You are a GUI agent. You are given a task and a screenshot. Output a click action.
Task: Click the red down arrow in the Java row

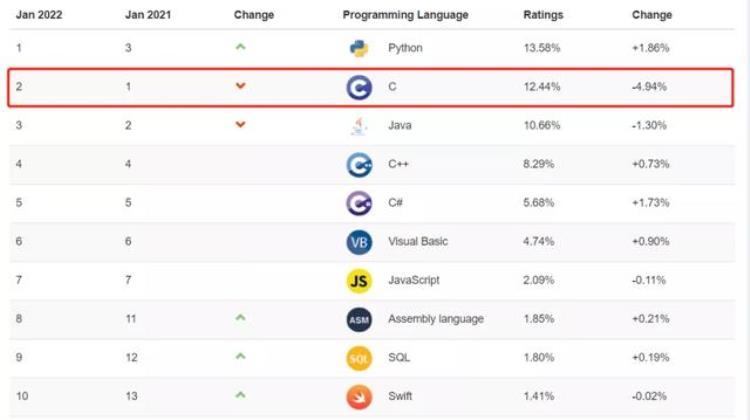click(240, 125)
